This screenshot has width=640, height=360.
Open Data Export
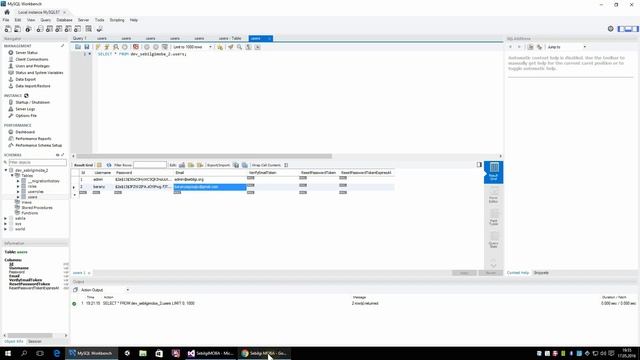pyautogui.click(x=26, y=79)
